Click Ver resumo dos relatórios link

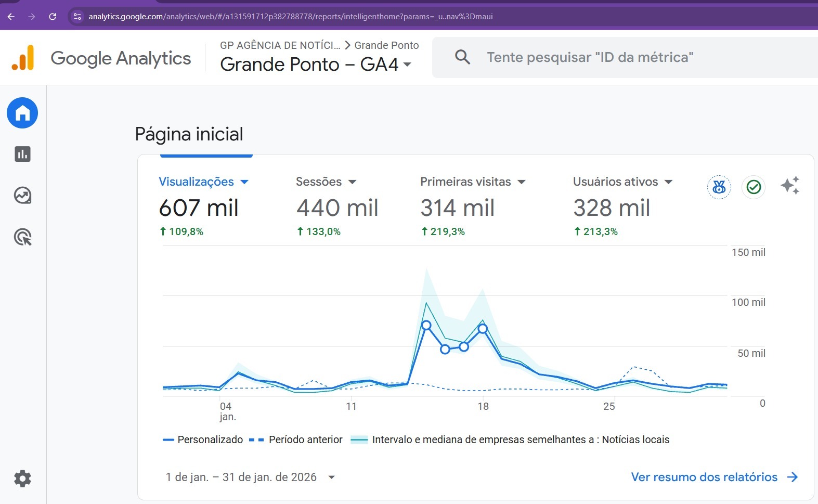point(715,477)
